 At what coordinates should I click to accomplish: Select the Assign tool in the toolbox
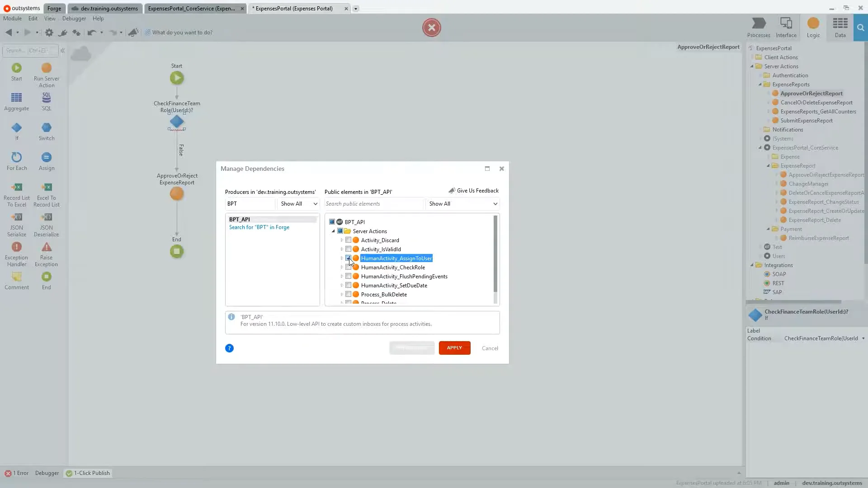47,161
